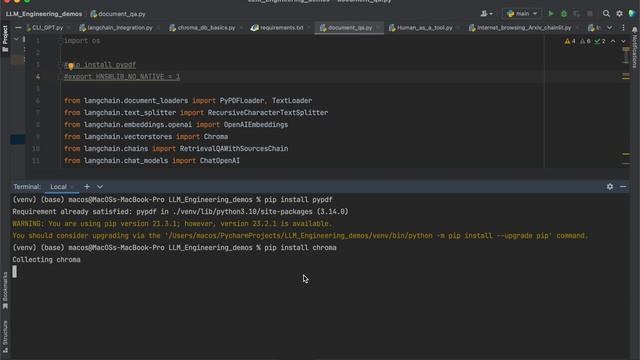
Task: Open Search Everywhere magnifier icon
Action: coord(606,13)
